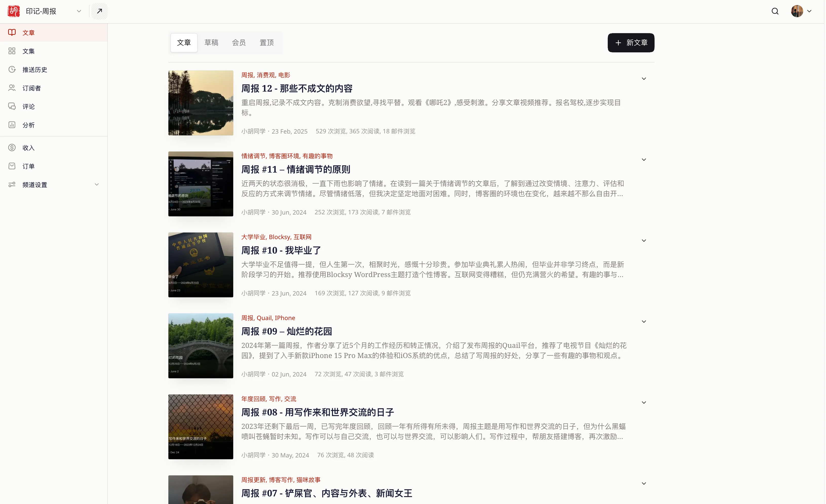Switch to the 置顶 tab
Viewport: 826px width, 504px height.
tap(266, 43)
